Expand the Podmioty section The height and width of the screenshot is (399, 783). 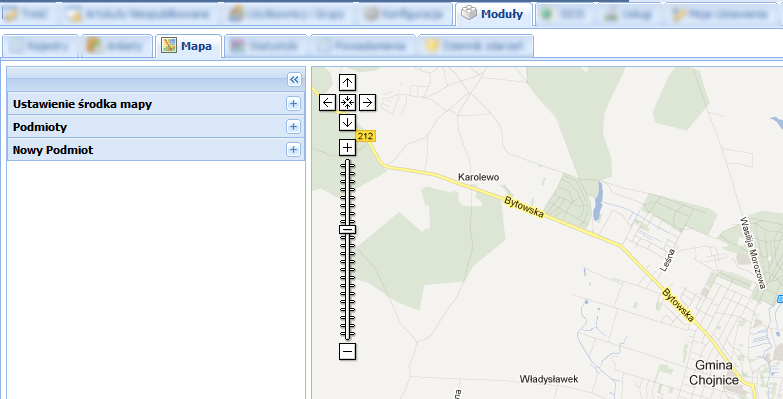tap(293, 127)
